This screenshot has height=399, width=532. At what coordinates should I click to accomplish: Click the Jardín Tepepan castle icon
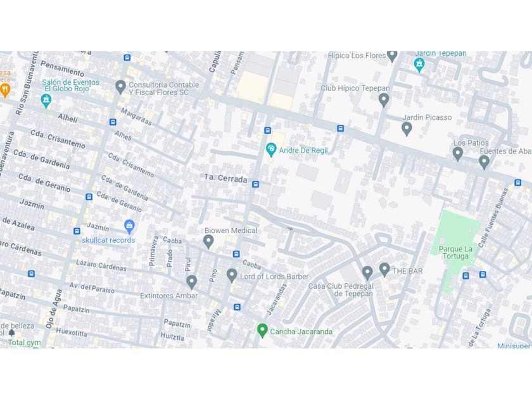[x=419, y=65]
